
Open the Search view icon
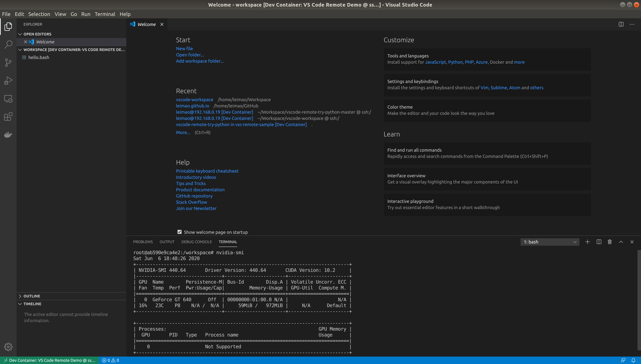click(x=8, y=45)
